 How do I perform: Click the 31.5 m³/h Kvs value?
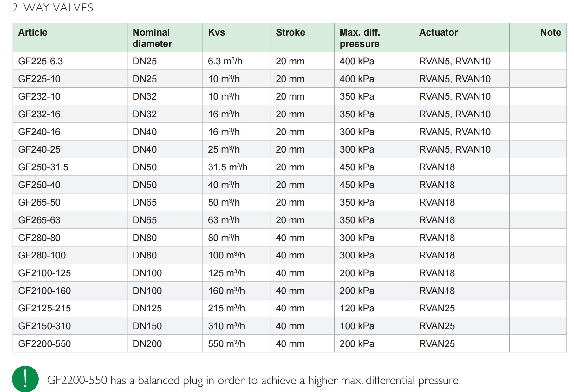pyautogui.click(x=227, y=167)
